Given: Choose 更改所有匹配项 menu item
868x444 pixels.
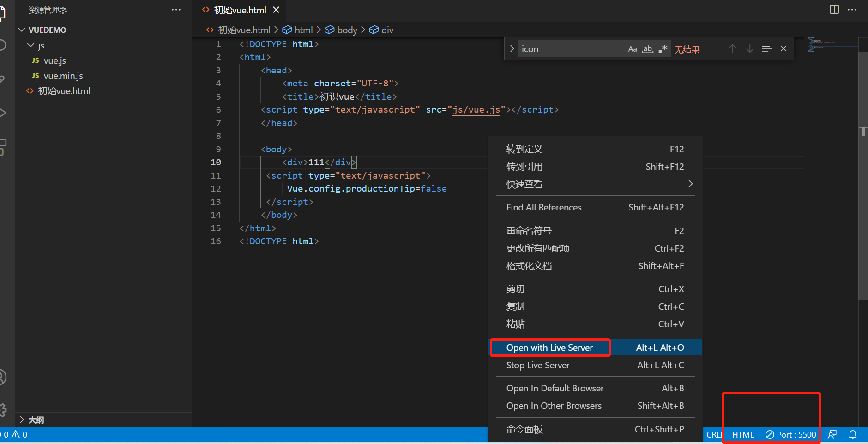Looking at the screenshot, I should (595, 248).
